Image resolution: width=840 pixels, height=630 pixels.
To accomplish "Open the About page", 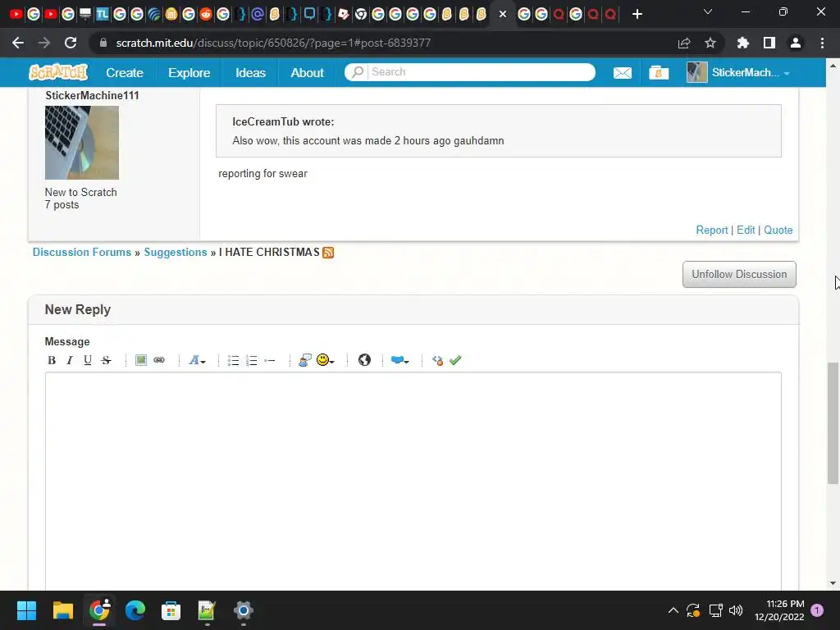I will click(307, 73).
